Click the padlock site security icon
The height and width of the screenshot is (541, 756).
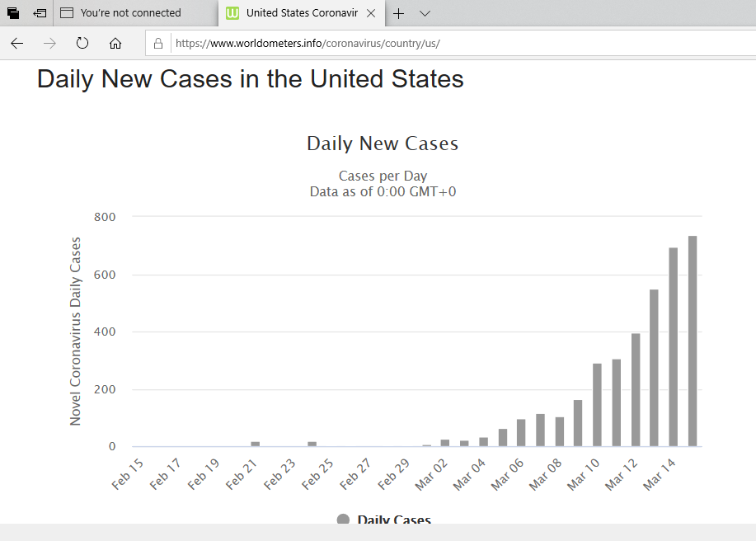coord(158,44)
